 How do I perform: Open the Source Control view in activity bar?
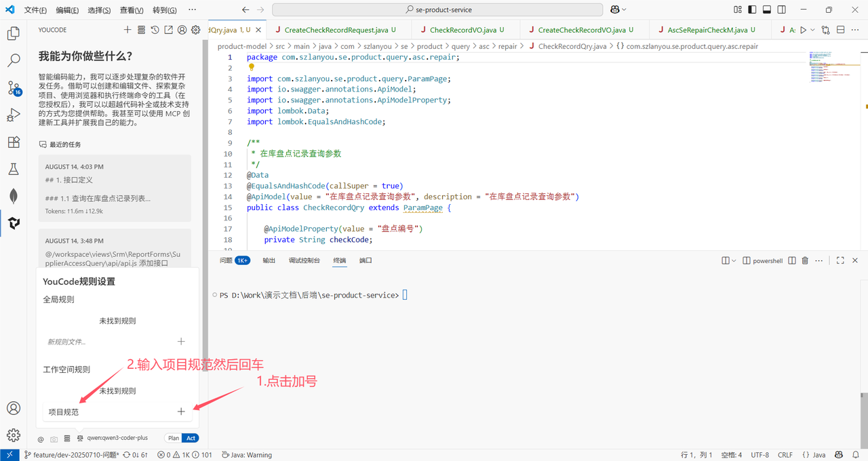(14, 88)
